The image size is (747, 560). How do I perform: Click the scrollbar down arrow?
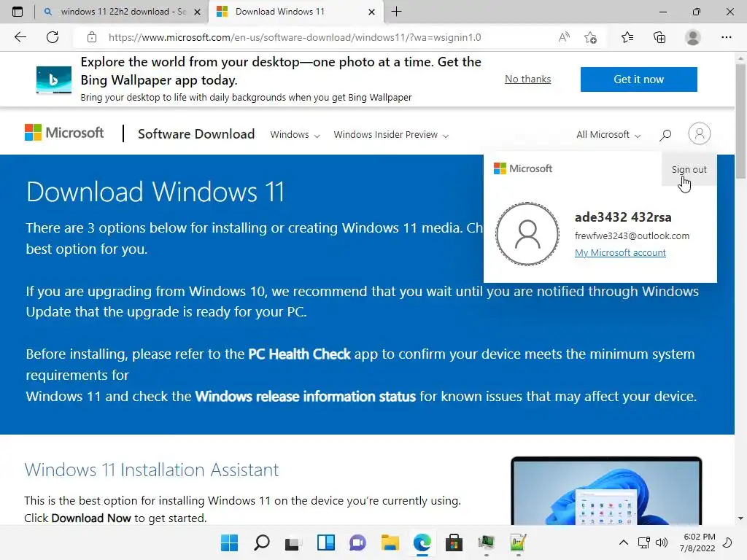pyautogui.click(x=741, y=518)
